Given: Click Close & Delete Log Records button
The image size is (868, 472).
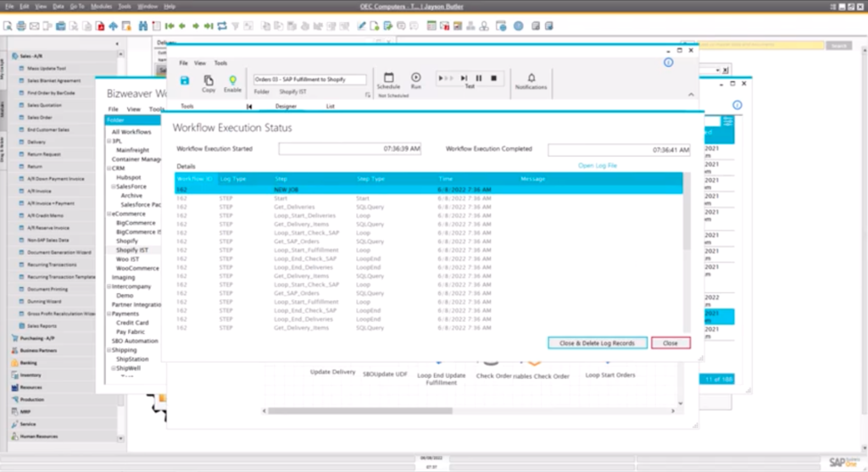Looking at the screenshot, I should point(598,343).
